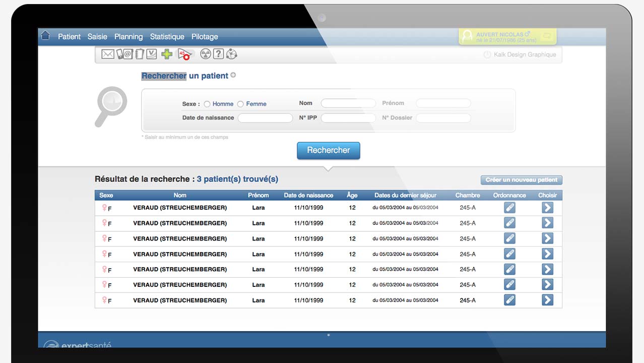Click the flag icon with number 45
The height and width of the screenshot is (363, 644).
click(184, 54)
